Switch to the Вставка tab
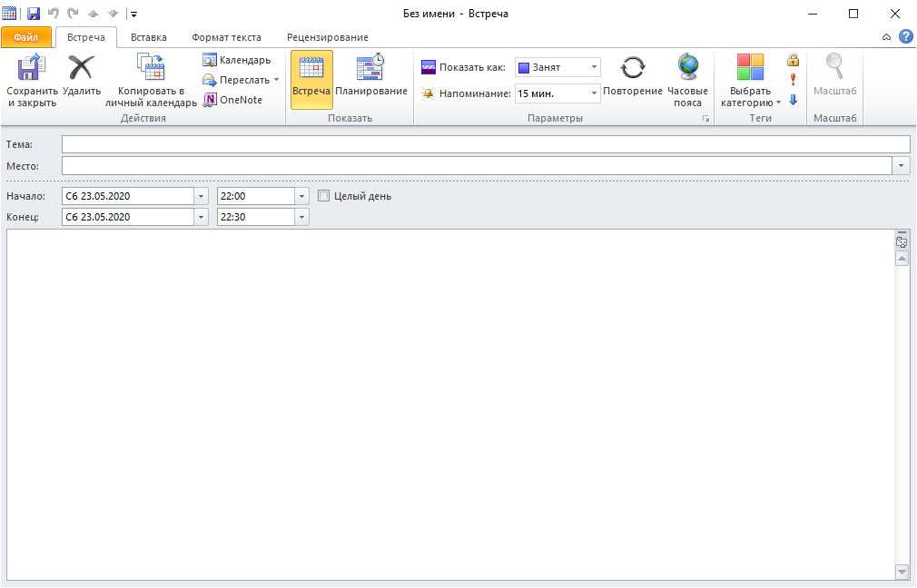The image size is (917, 588). pyautogui.click(x=148, y=37)
